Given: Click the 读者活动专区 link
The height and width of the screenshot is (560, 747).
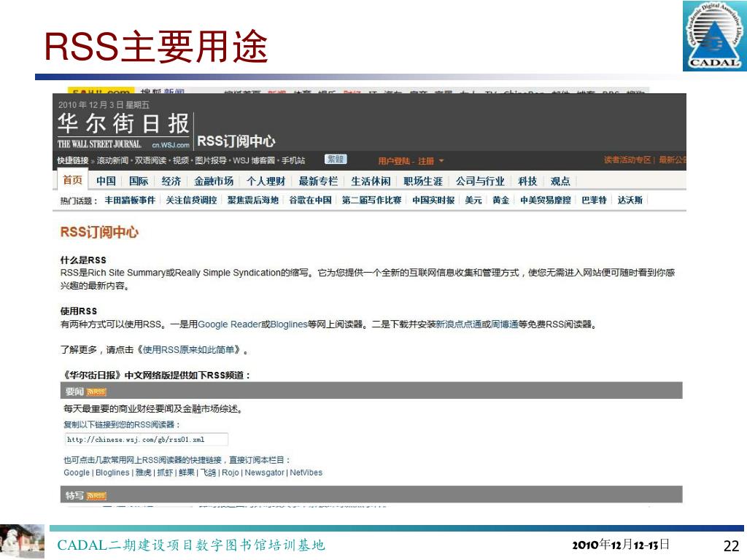Looking at the screenshot, I should coord(627,160).
